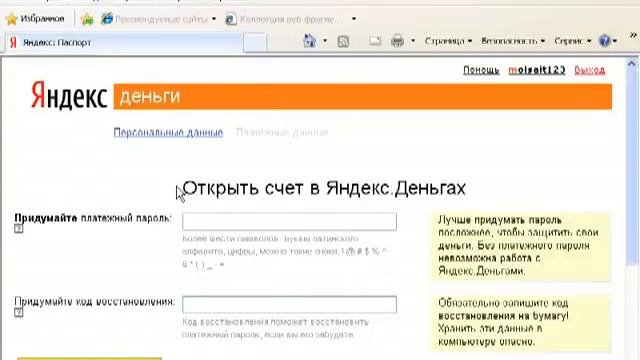Click the help icon under платежный пароль label
This screenshot has height=360, width=640.
(19, 229)
